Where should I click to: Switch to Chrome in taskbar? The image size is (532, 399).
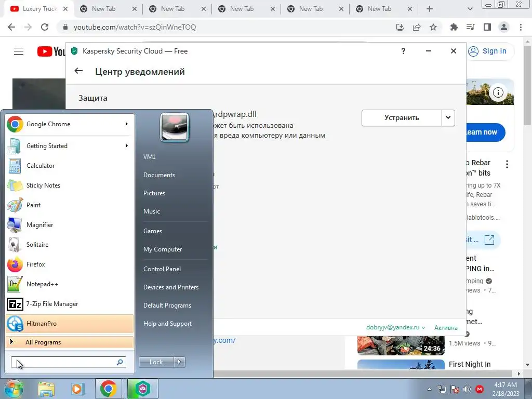(108, 389)
